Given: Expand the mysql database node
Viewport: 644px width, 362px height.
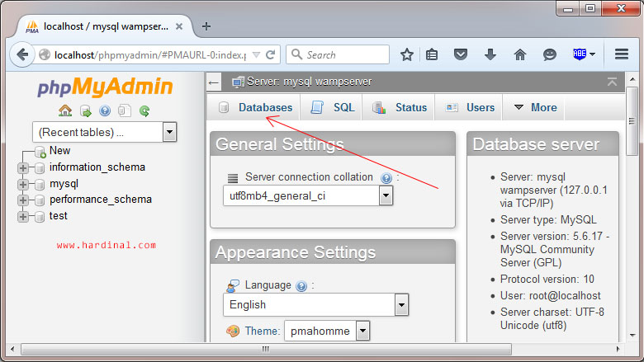Looking at the screenshot, I should pyautogui.click(x=23, y=185).
